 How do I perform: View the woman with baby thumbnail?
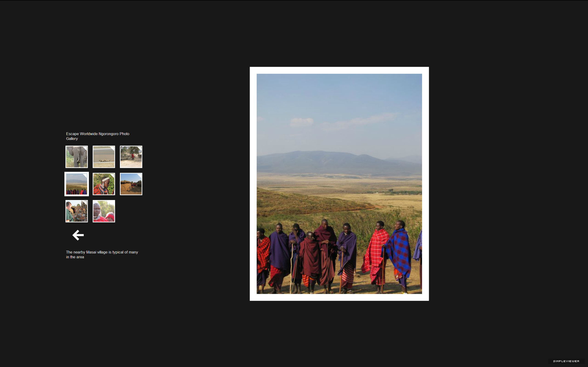(104, 211)
